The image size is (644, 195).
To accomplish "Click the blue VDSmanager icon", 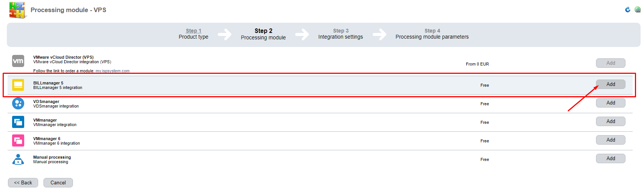I will pos(18,103).
